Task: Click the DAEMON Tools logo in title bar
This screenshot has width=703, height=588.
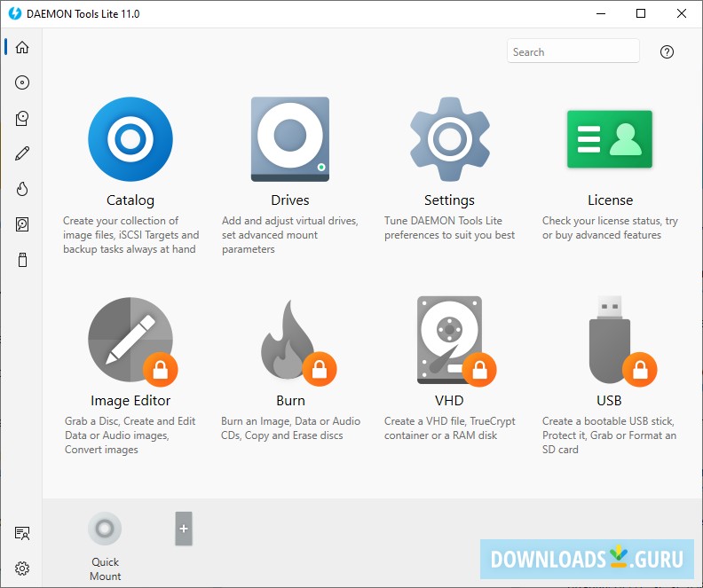Action: click(15, 13)
